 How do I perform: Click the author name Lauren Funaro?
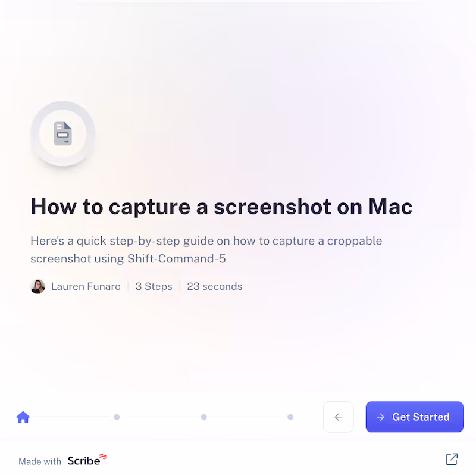pos(86,286)
